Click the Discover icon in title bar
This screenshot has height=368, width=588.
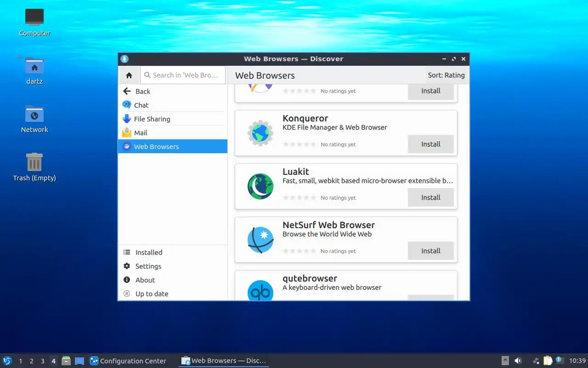124,59
